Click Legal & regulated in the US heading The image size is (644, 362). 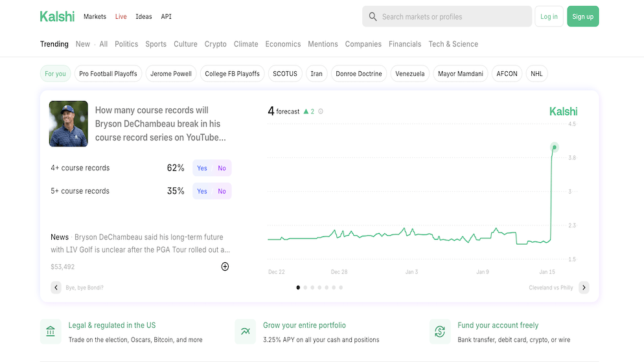pos(112,325)
